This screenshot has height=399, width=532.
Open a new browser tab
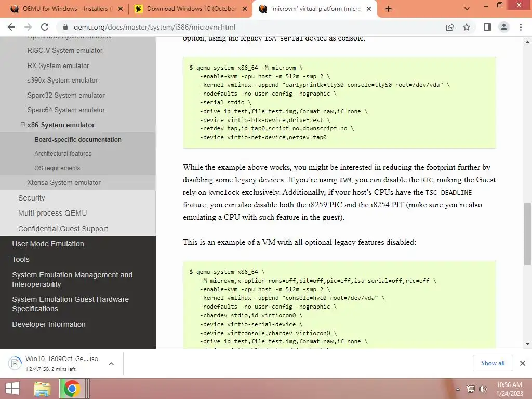(x=389, y=9)
